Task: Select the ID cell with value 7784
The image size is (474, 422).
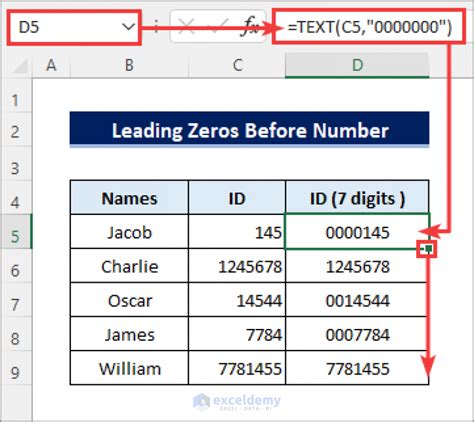Action: pyautogui.click(x=237, y=335)
